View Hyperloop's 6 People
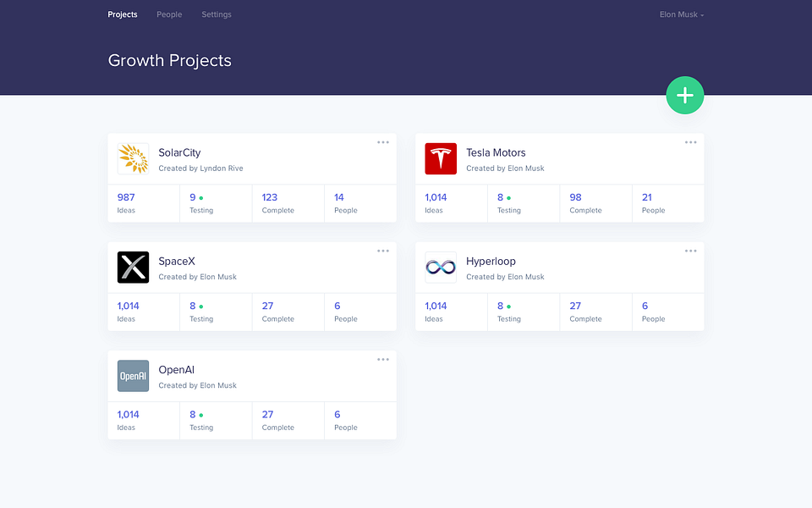The width and height of the screenshot is (812, 508). pyautogui.click(x=668, y=312)
